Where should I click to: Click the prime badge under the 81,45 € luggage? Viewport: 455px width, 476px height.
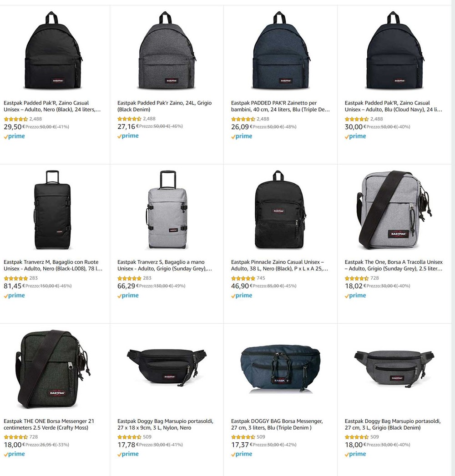[14, 296]
